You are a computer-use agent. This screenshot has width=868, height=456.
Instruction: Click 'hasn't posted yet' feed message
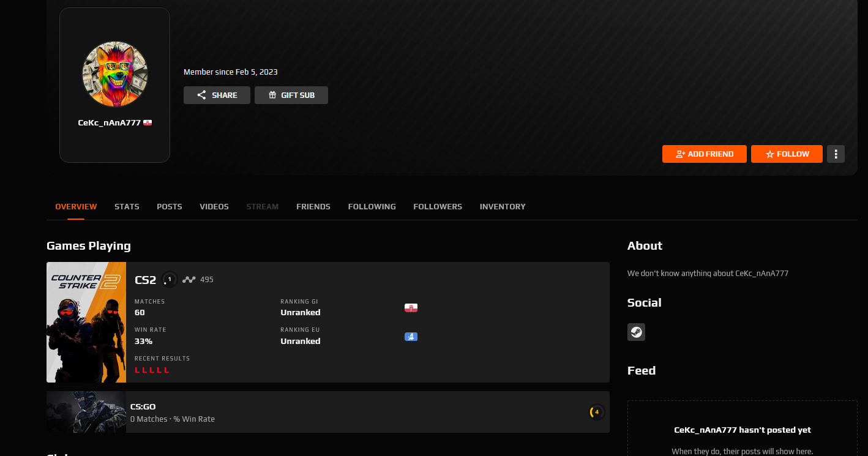tap(743, 430)
